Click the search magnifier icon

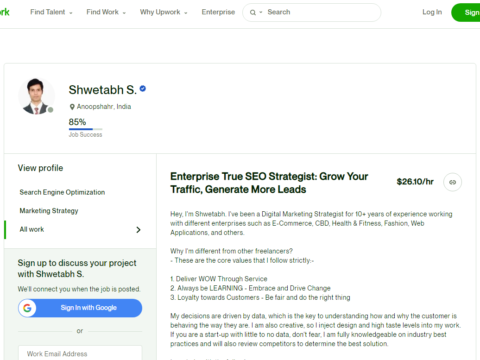253,12
